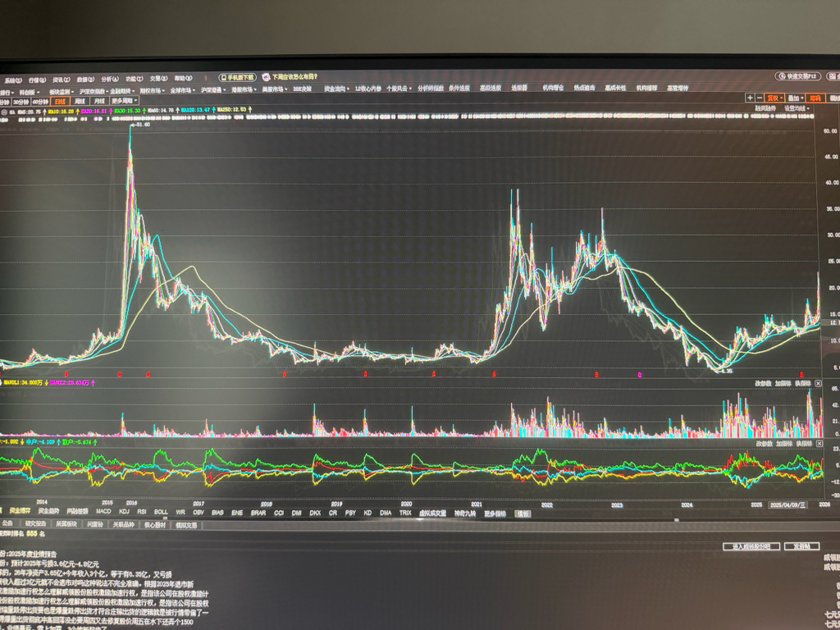Select the BOLL indicator tab

161,512
